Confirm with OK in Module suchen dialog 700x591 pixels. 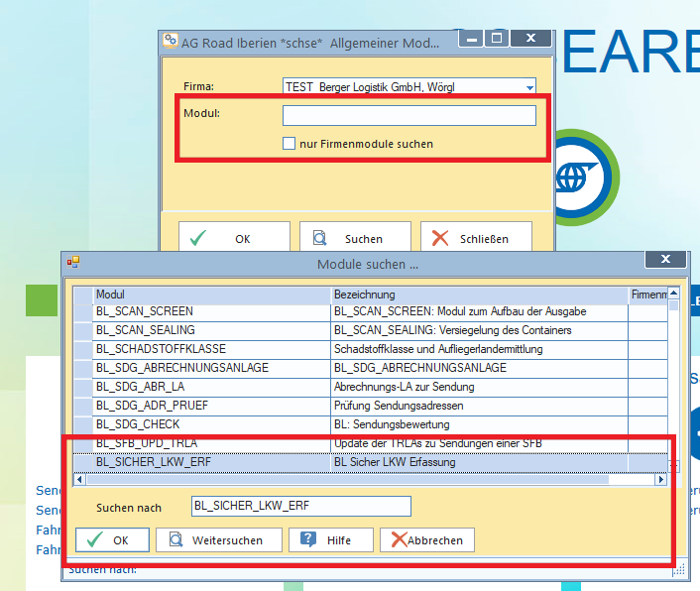coord(112,540)
